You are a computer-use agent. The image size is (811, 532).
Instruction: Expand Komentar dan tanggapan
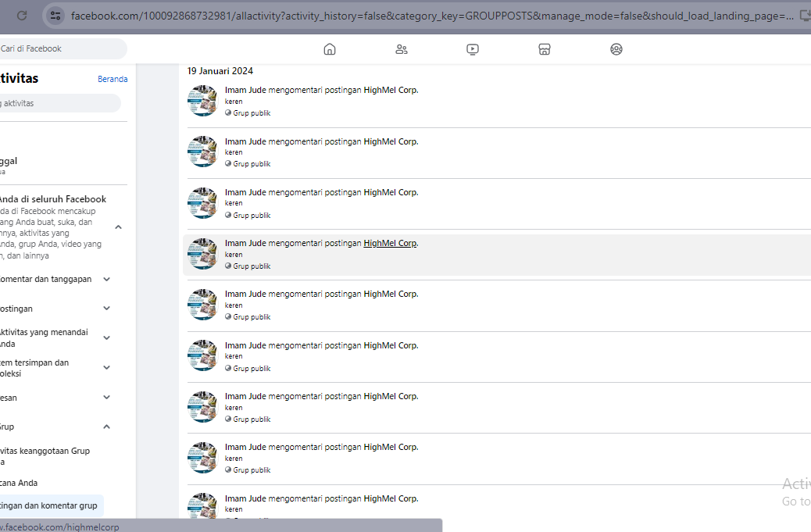(106, 279)
